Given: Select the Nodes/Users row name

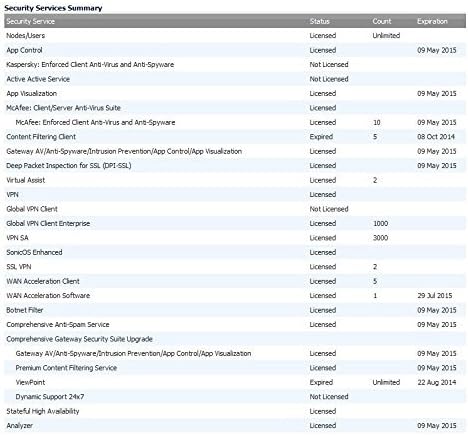Looking at the screenshot, I should (x=25, y=36).
